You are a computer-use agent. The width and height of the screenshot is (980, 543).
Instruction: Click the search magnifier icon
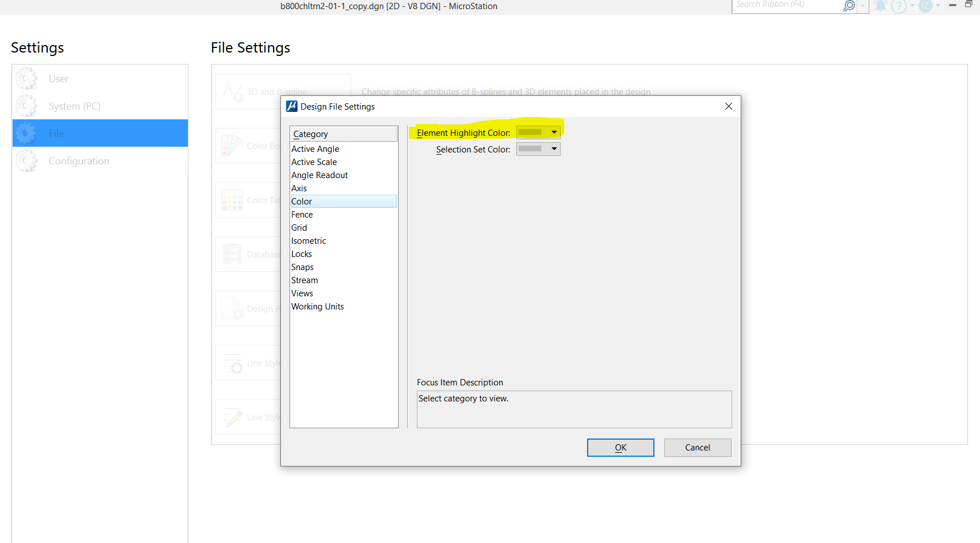(849, 6)
